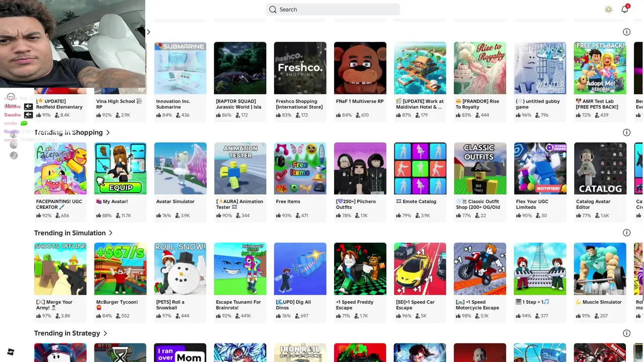Show info for the Trending in Shopping row
This screenshot has height=362, width=644.
click(x=626, y=133)
